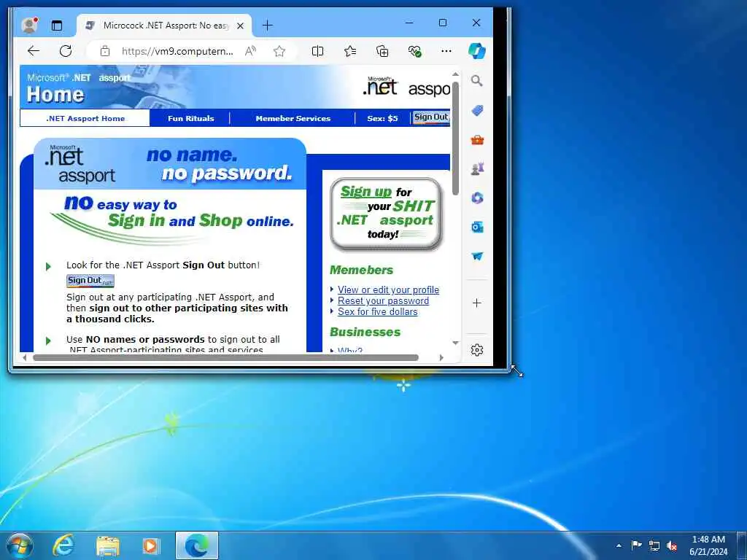This screenshot has height=560, width=747.
Task: Click the Businesses heading
Action: coord(365,332)
